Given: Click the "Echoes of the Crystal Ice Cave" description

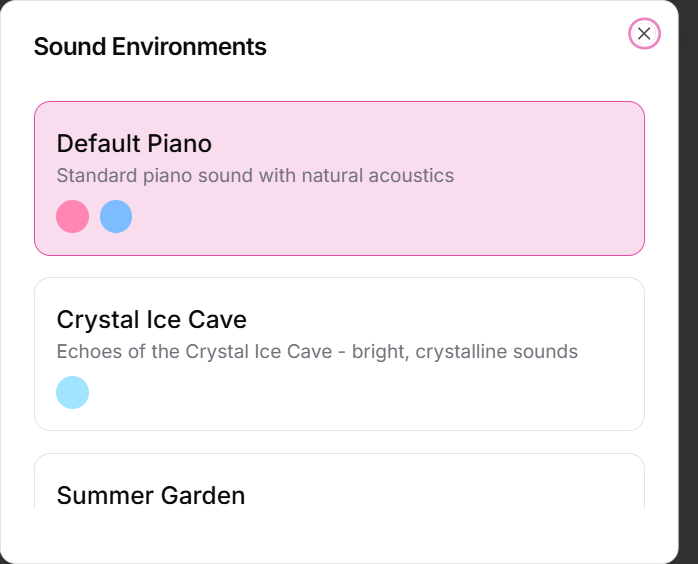Looking at the screenshot, I should coord(317,352).
